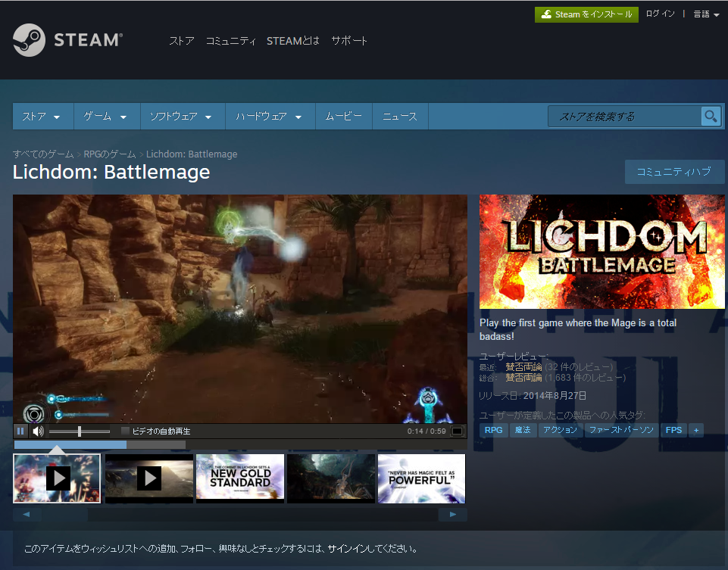The height and width of the screenshot is (570, 728).
Task: Toggle ビデオの自動再生 checkbox
Action: click(125, 431)
